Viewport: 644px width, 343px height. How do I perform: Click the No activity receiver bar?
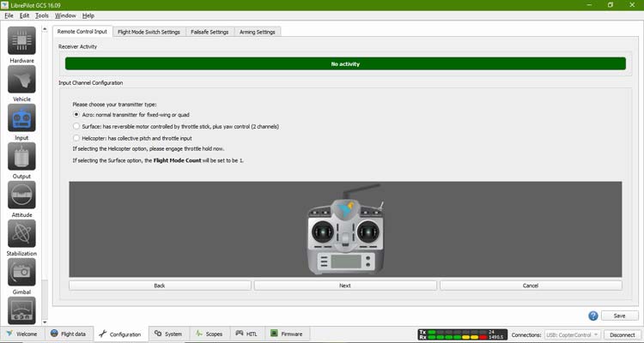[x=345, y=64]
